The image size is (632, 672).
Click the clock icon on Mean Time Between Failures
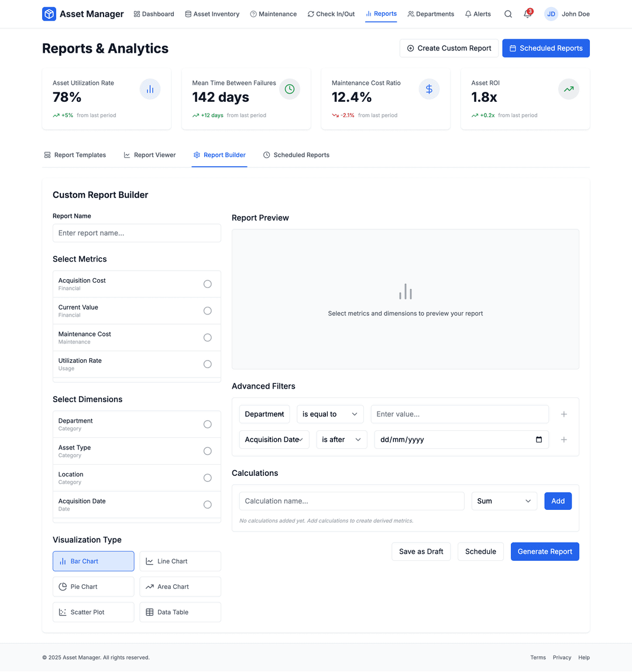tap(289, 89)
